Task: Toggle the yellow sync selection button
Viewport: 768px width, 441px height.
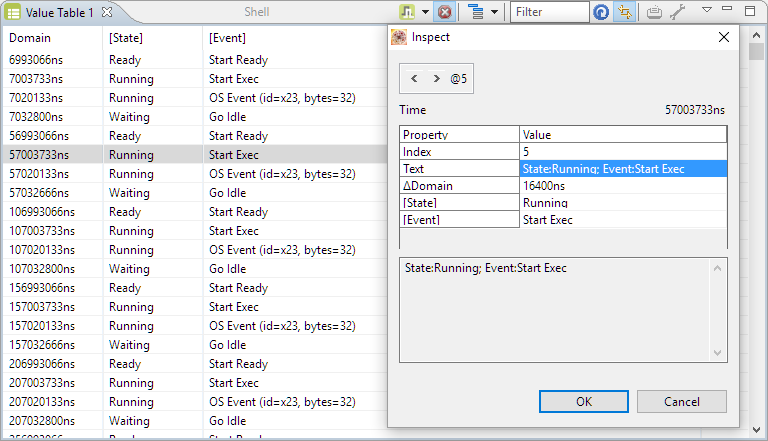Action: point(625,12)
